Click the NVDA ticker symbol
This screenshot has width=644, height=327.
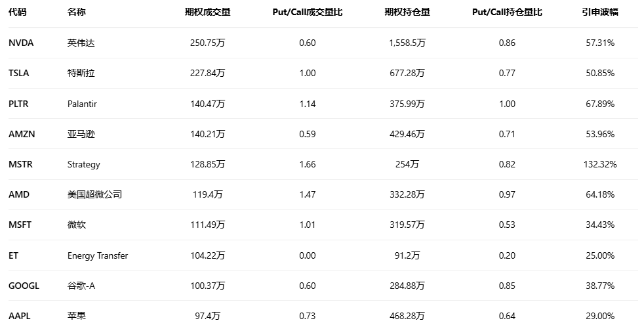click(x=21, y=43)
